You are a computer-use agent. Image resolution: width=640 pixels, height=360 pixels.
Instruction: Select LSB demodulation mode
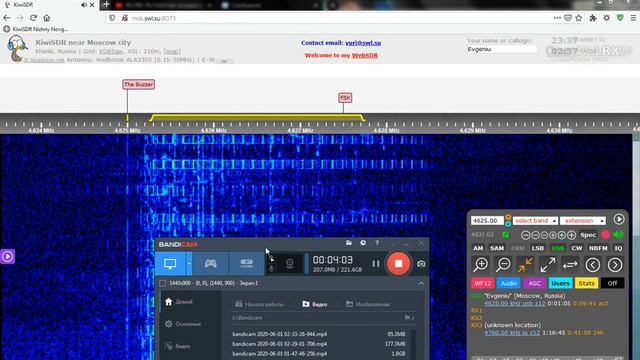coord(538,248)
